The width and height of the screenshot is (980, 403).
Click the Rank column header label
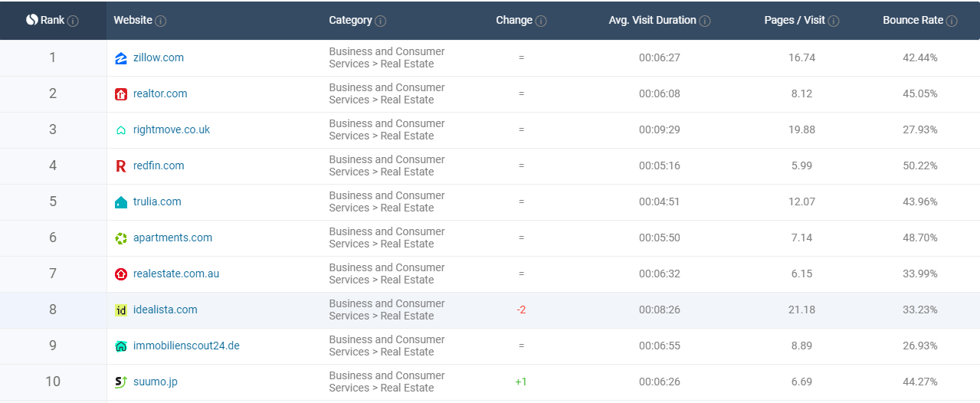pos(52,20)
